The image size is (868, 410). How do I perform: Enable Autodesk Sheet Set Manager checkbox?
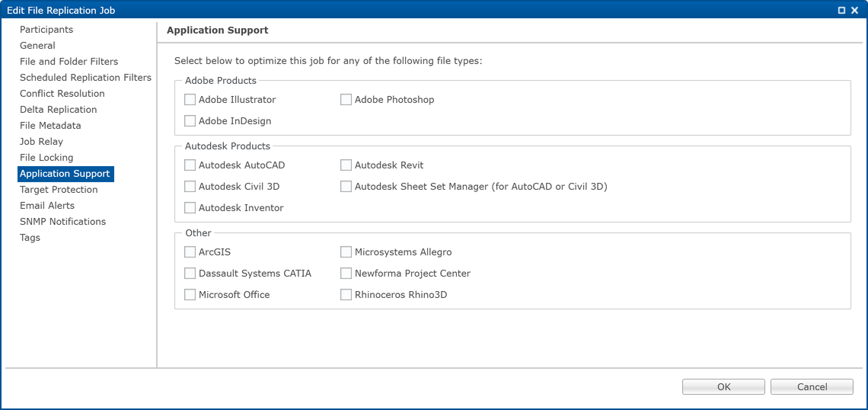(346, 187)
